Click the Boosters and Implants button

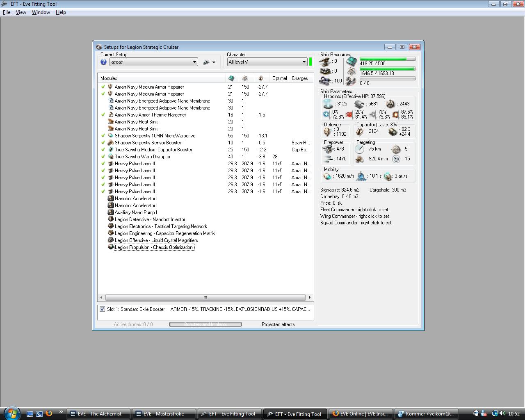205,324
